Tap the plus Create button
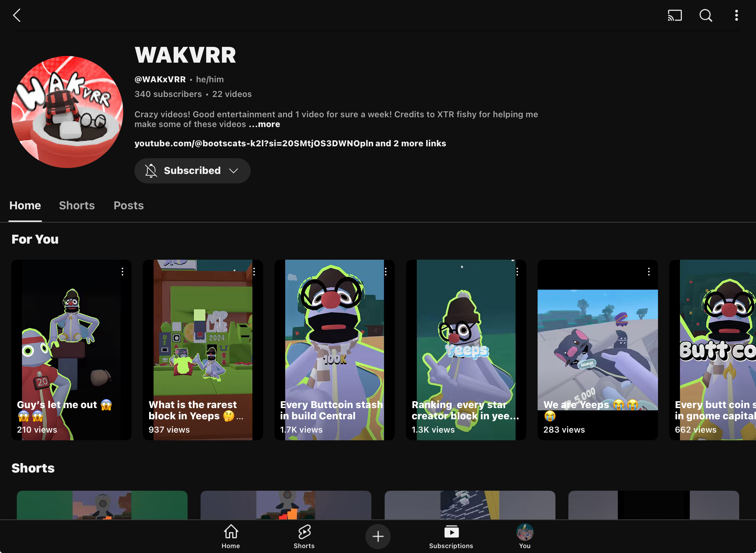This screenshot has height=553, width=756. coord(378,537)
